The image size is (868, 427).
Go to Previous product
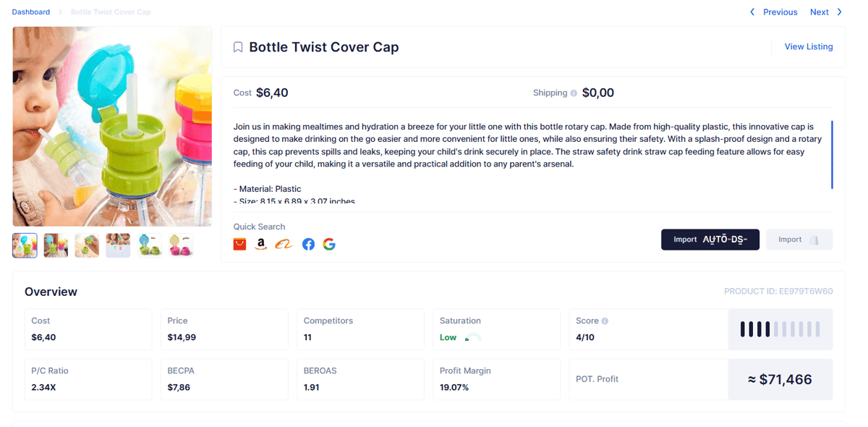(x=773, y=12)
